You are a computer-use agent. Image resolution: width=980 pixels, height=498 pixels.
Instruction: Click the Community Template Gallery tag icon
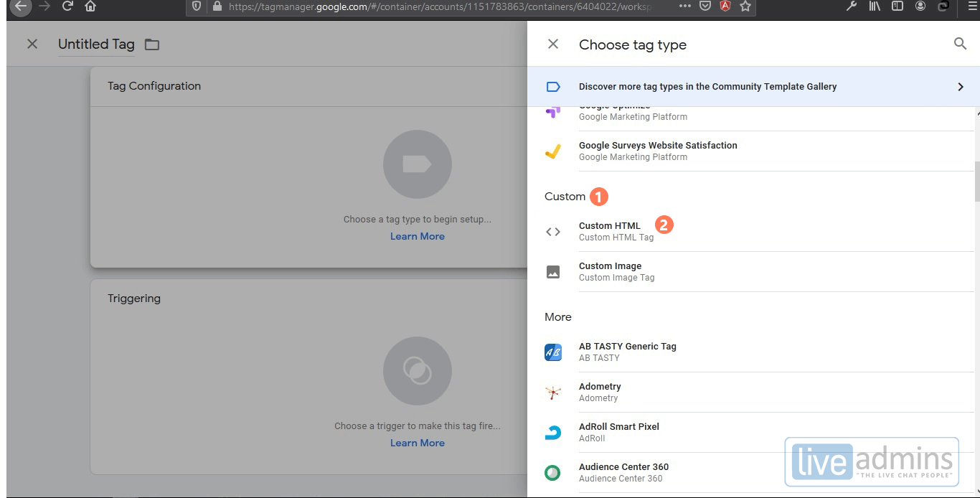[x=553, y=87]
